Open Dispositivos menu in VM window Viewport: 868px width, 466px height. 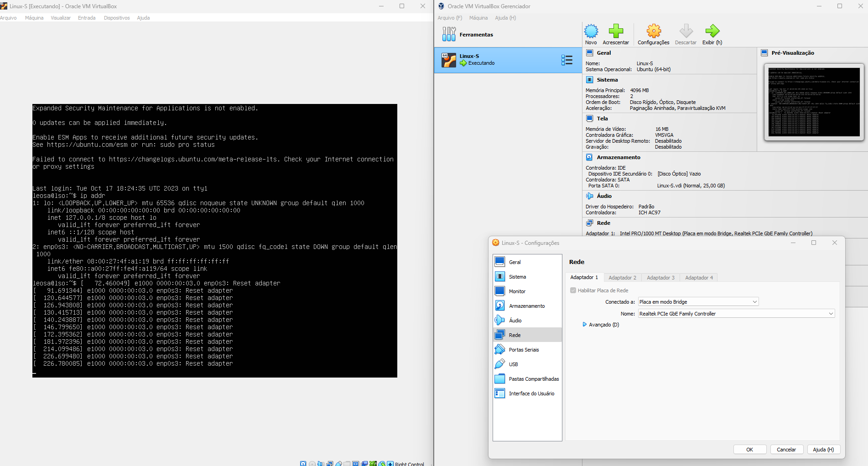[x=117, y=18]
